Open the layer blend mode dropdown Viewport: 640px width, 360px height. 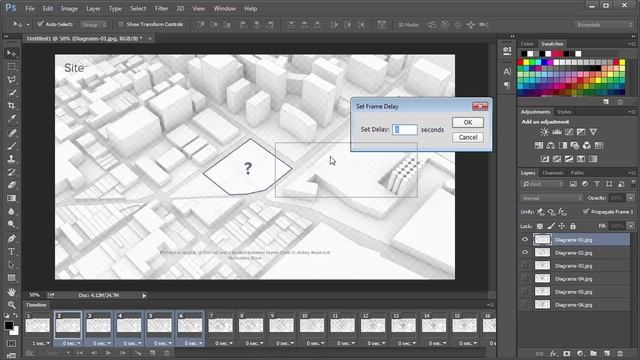click(551, 198)
